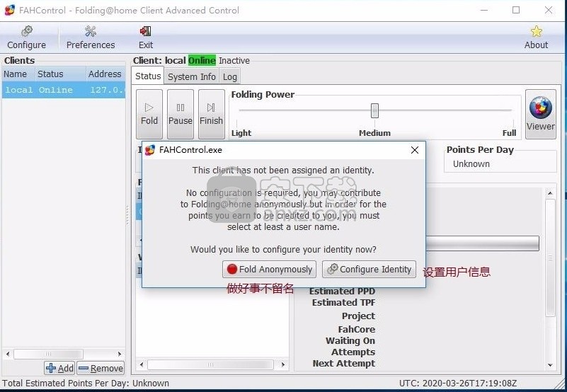
Task: Sort clients by the Name column
Action: click(18, 74)
